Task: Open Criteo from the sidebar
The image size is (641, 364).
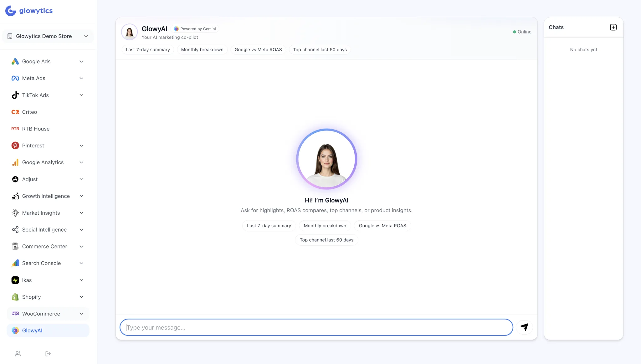Action: tap(48, 112)
